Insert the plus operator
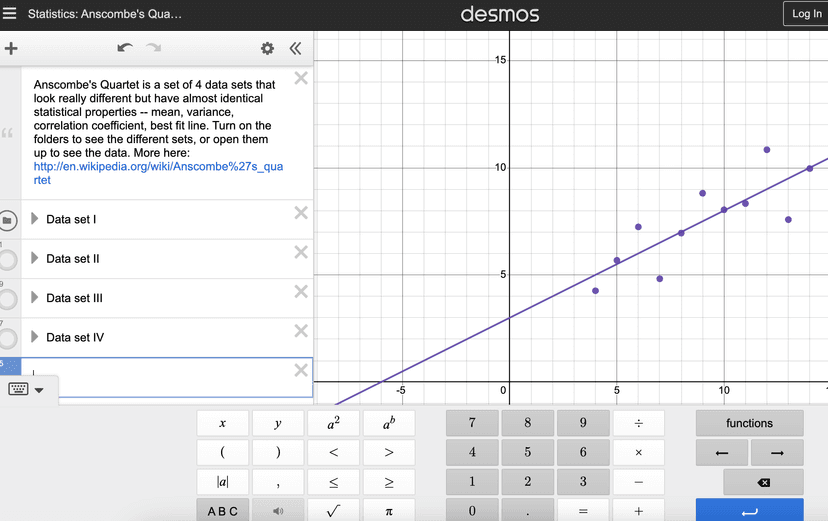828x521 pixels. pyautogui.click(x=638, y=510)
